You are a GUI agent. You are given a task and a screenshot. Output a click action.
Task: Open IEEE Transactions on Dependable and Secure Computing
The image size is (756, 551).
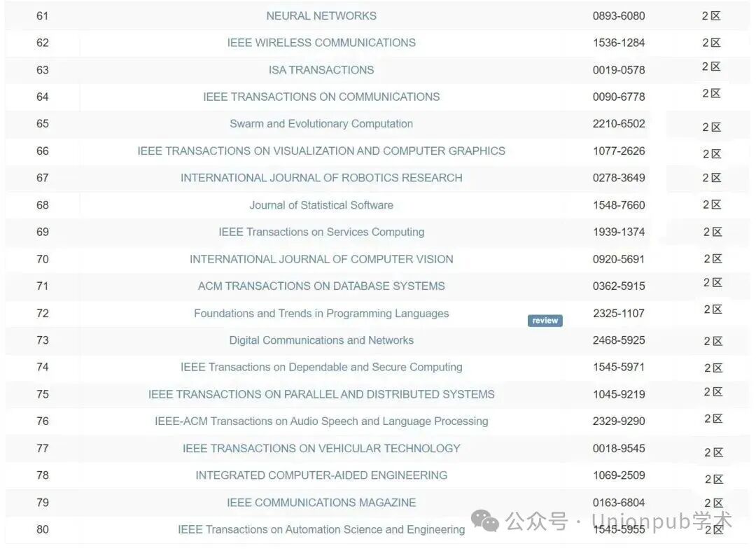pyautogui.click(x=321, y=368)
